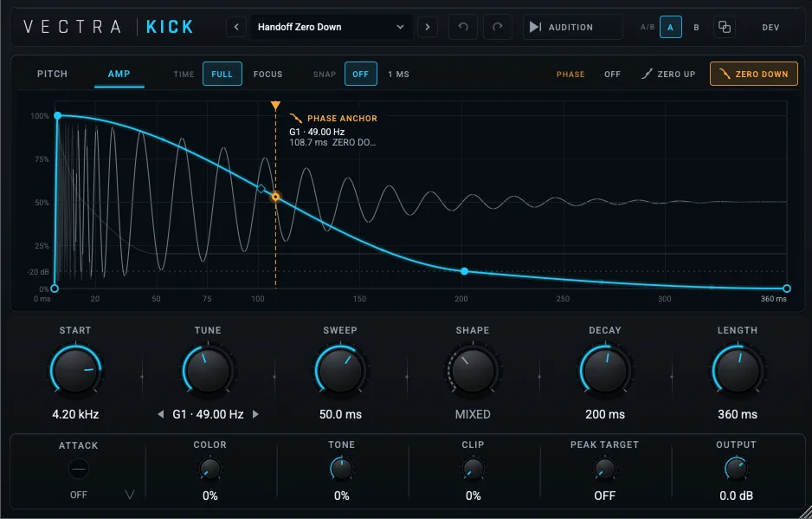Click the orange phase anchor triangle marker

tap(275, 106)
